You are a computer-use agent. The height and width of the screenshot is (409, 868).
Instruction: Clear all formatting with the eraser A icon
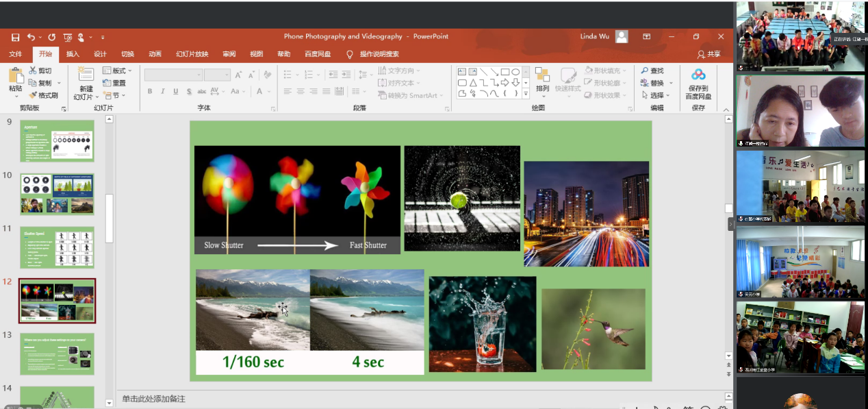click(266, 75)
